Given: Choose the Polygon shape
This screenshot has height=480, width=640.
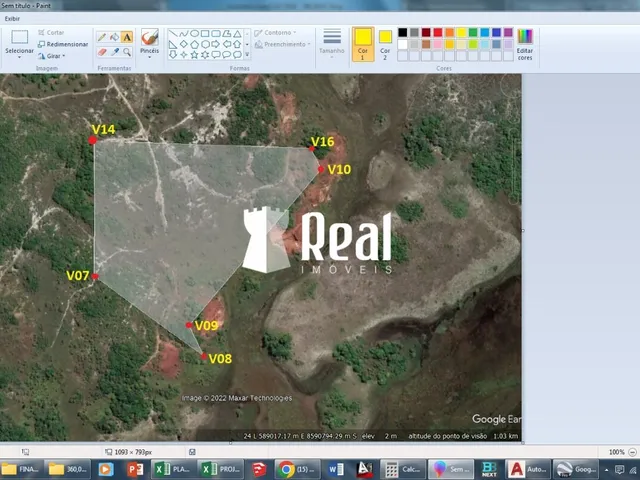Looking at the screenshot, I should 227,33.
